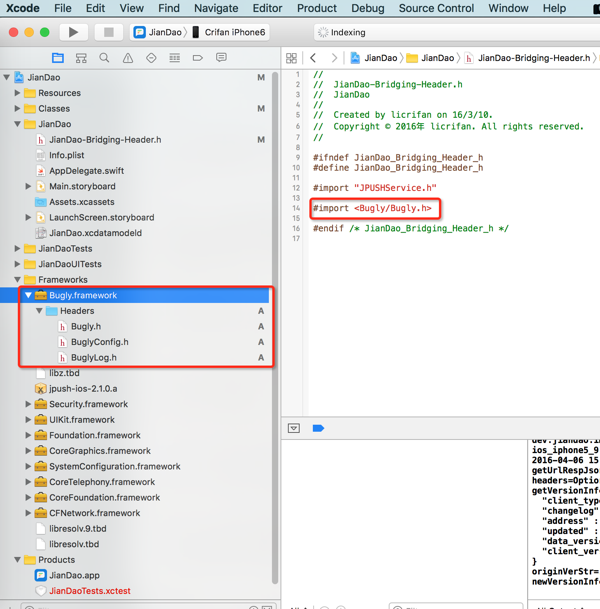The height and width of the screenshot is (609, 600).
Task: Stop the running app with Stop button
Action: 109,32
